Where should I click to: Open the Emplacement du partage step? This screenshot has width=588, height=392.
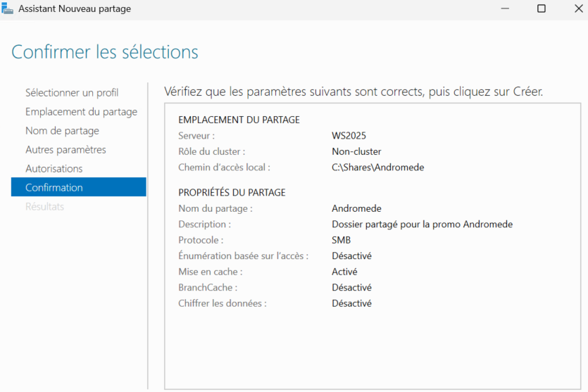(x=81, y=111)
